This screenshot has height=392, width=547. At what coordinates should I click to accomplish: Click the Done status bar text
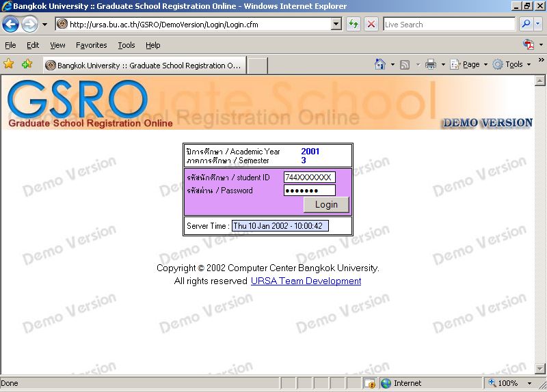(x=10, y=383)
